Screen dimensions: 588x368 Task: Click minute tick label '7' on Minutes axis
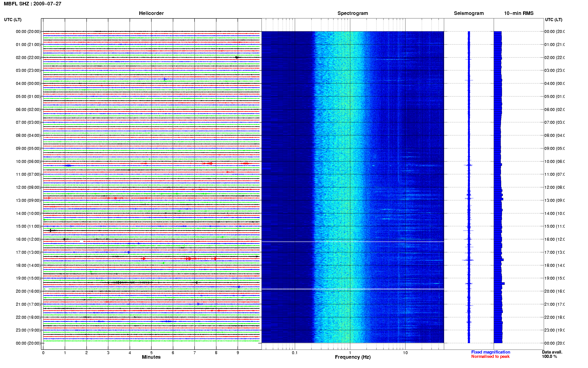pyautogui.click(x=195, y=352)
